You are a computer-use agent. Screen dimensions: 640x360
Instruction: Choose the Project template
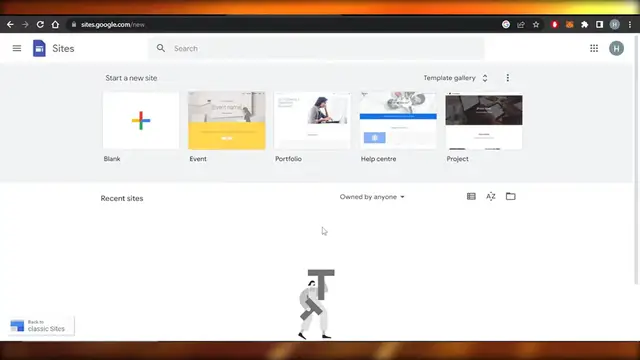(x=484, y=120)
